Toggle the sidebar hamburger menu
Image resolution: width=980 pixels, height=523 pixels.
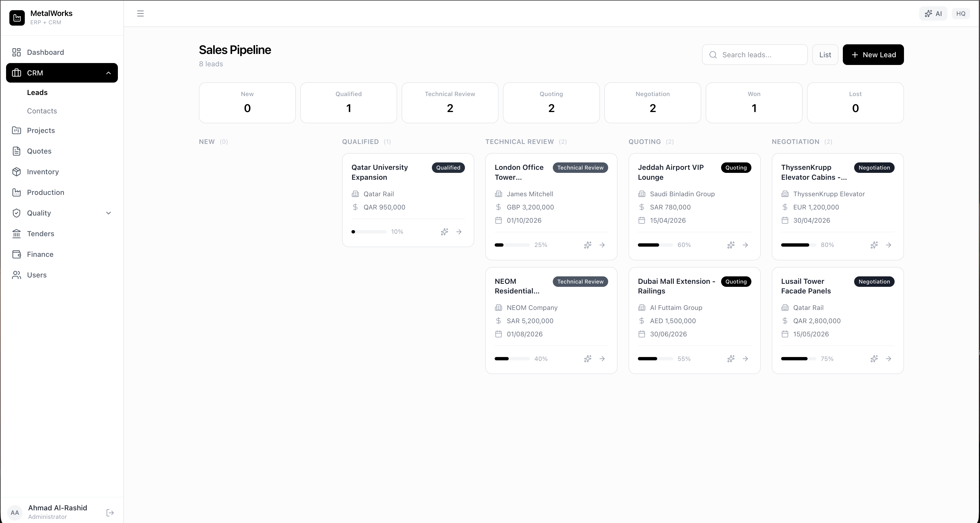(140, 14)
